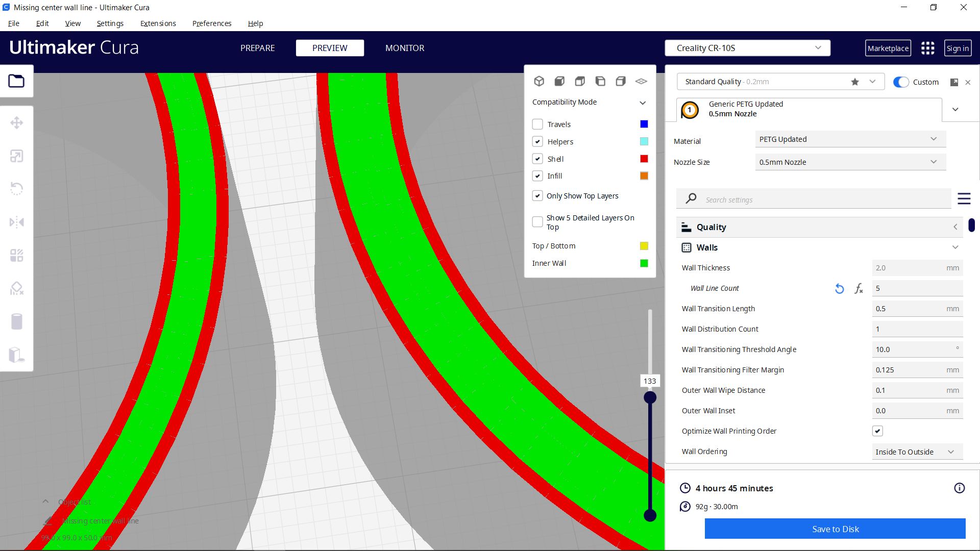Reset Wall Line Count value icon
The height and width of the screenshot is (551, 980).
pos(839,289)
